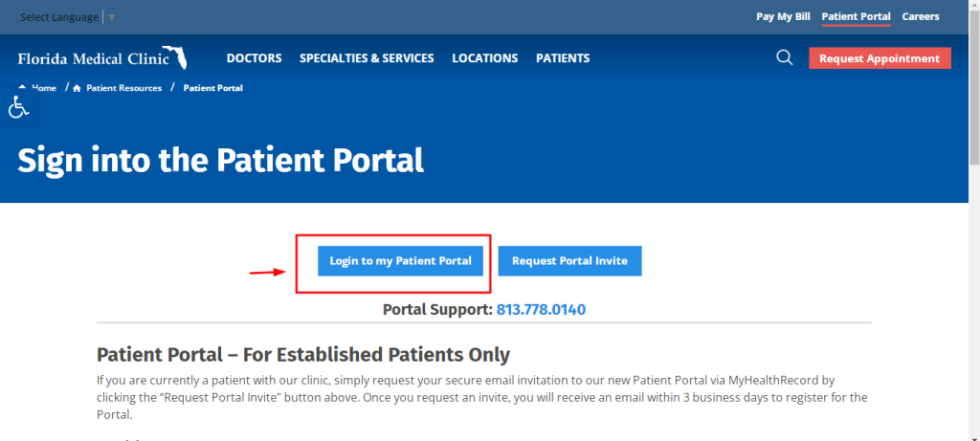Click the Patient Portal breadcrumb text
980x441 pixels.
[x=213, y=88]
